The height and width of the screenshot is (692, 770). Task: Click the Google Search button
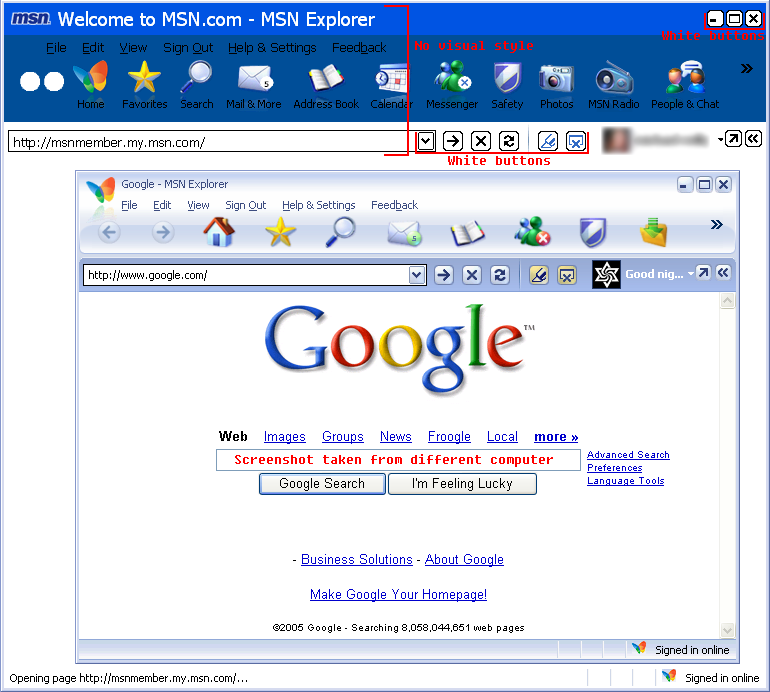[x=322, y=484]
